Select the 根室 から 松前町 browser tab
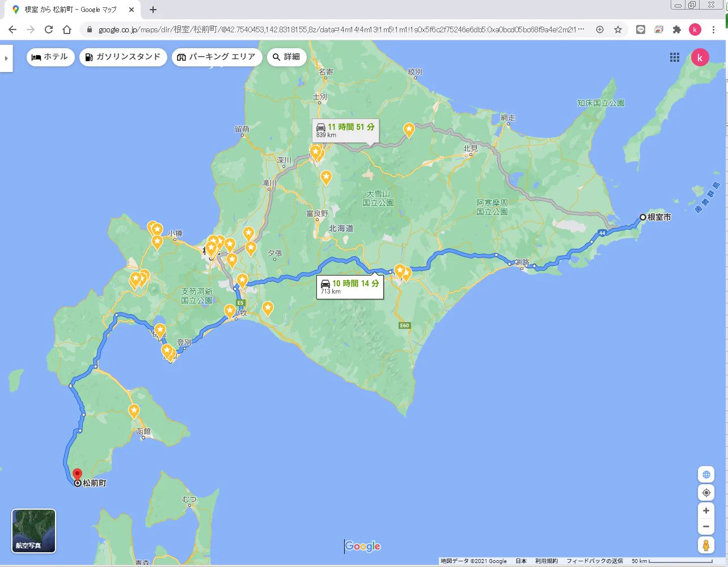Image resolution: width=728 pixels, height=567 pixels. click(71, 10)
